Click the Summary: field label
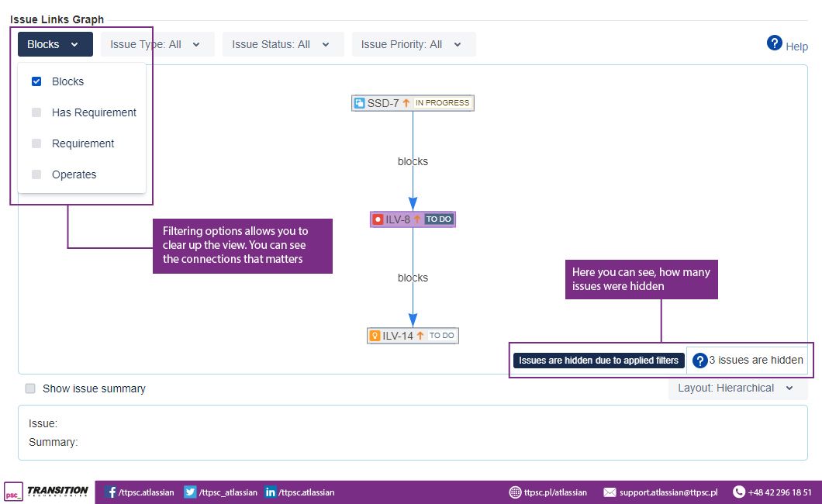The width and height of the screenshot is (822, 504). [53, 442]
